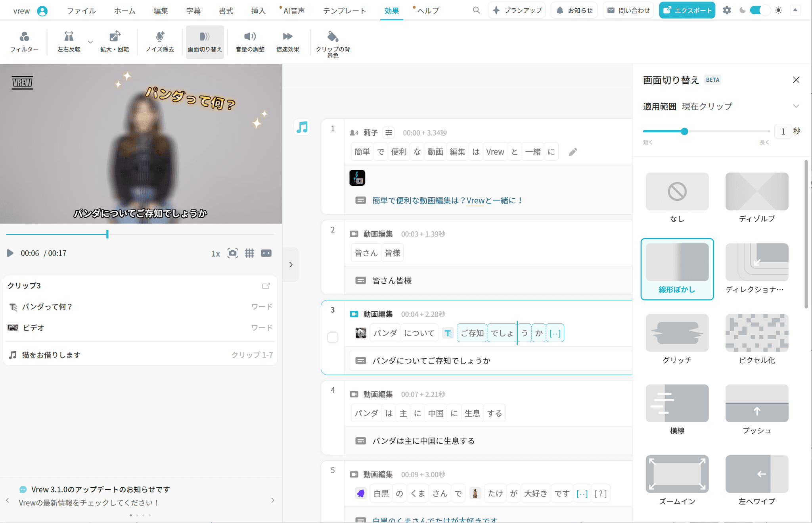Open the dropdown arrow next to 左右反転
The width and height of the screenshot is (812, 523).
tap(90, 42)
